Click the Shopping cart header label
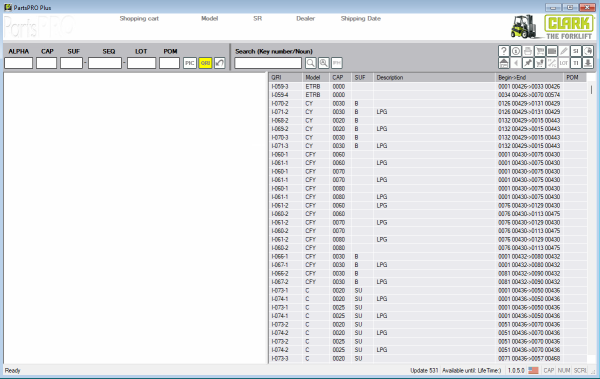 coord(139,18)
